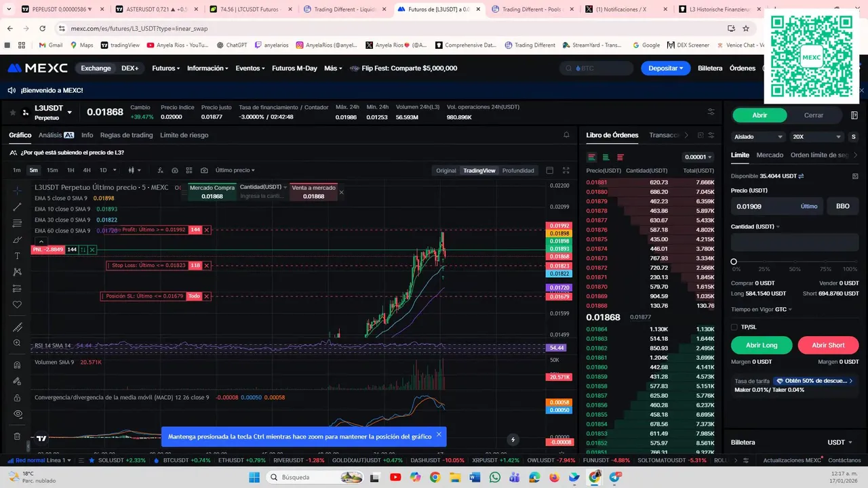Show asks-only red order book view
This screenshot has width=868, height=488.
click(620, 157)
